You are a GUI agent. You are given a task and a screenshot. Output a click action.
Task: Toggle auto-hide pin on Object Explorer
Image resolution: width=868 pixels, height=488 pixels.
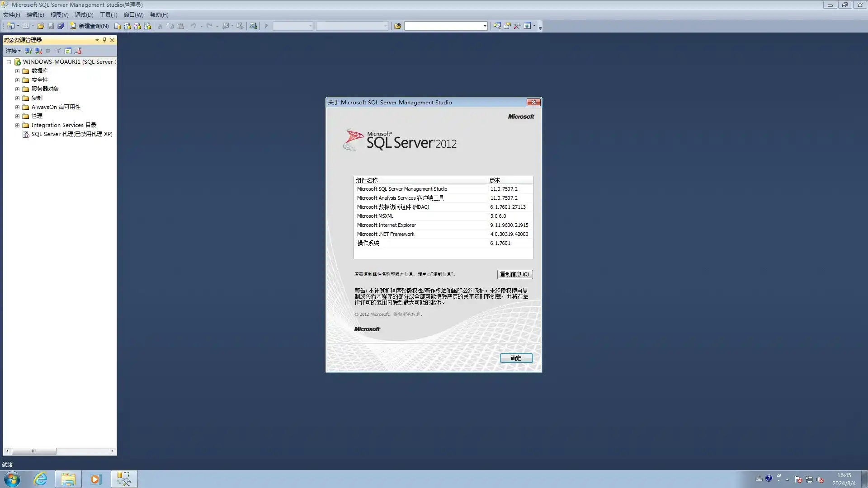(104, 40)
